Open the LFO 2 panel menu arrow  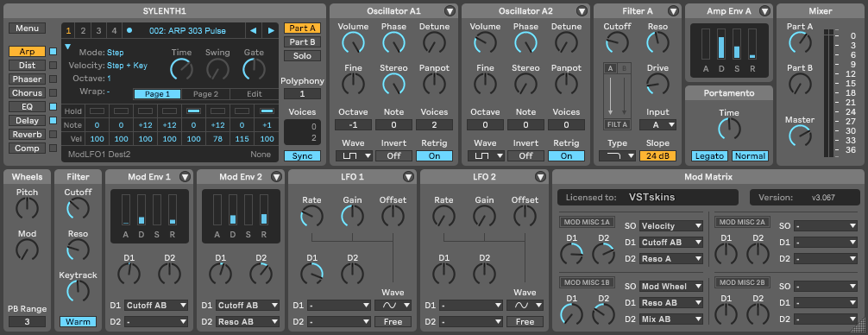click(540, 177)
